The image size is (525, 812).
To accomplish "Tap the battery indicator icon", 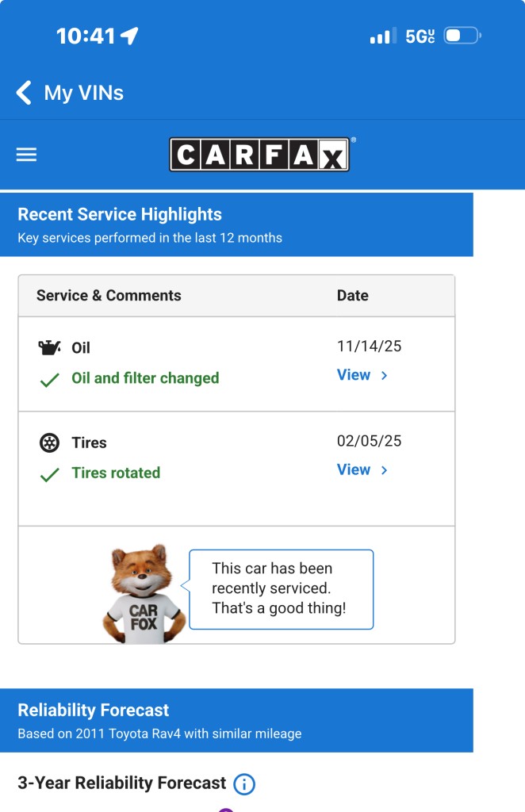I will coord(462,36).
